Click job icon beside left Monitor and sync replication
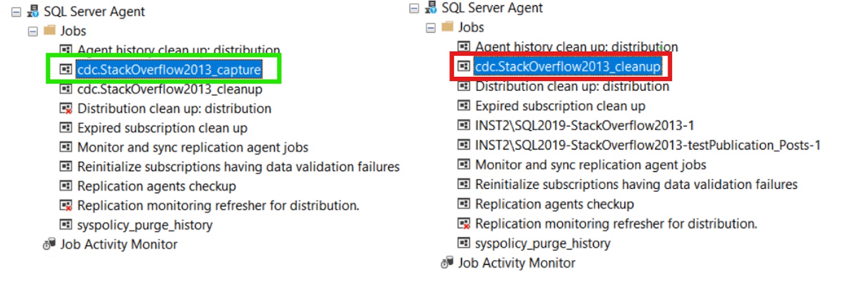Viewport: 868px width, 284px height. point(66,147)
